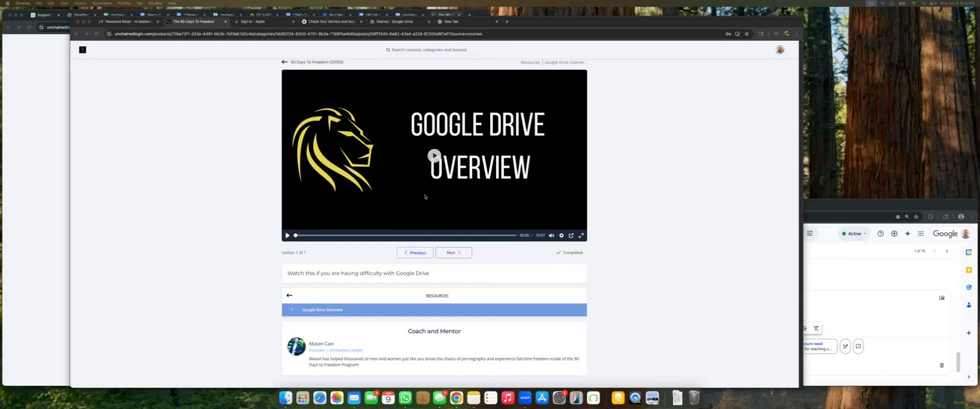Pop the video out into a new window
Viewport: 980px width, 409px height.
click(571, 235)
